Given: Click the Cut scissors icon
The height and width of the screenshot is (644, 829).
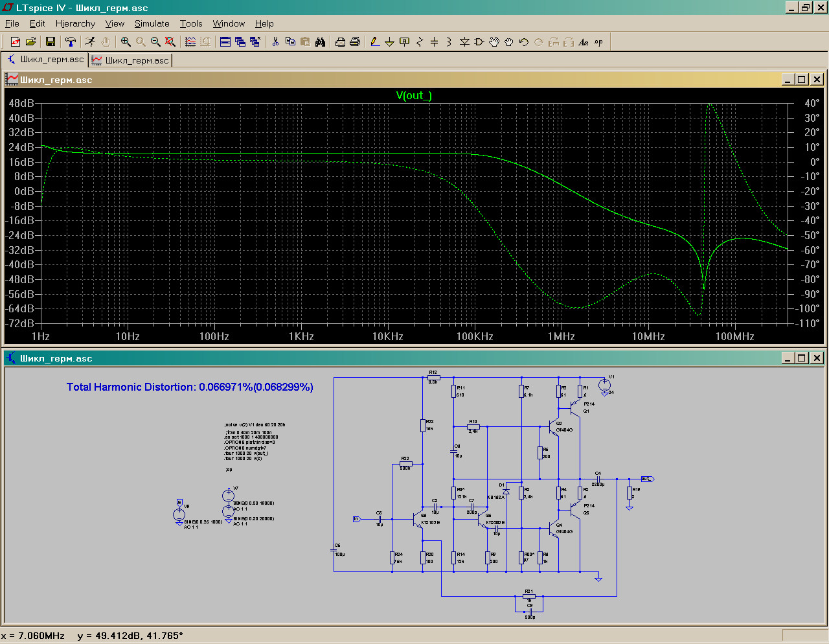Looking at the screenshot, I should [275, 42].
